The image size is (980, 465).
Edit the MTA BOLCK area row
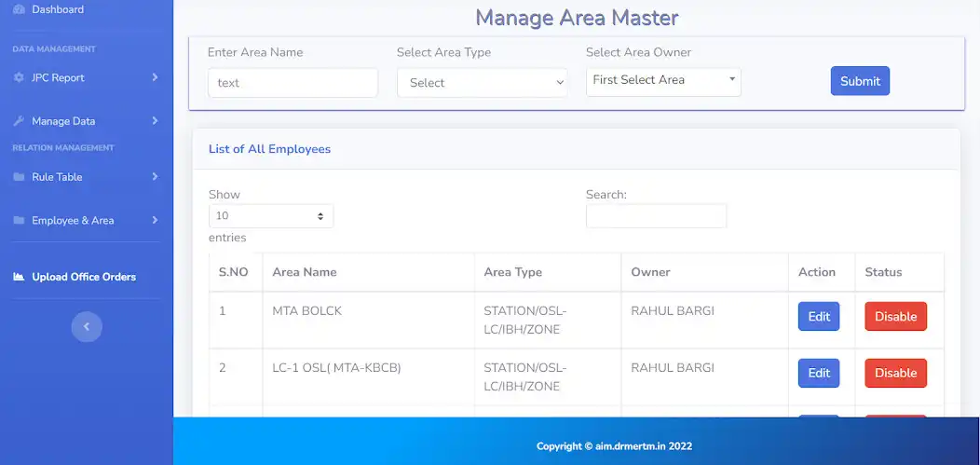pyautogui.click(x=819, y=317)
